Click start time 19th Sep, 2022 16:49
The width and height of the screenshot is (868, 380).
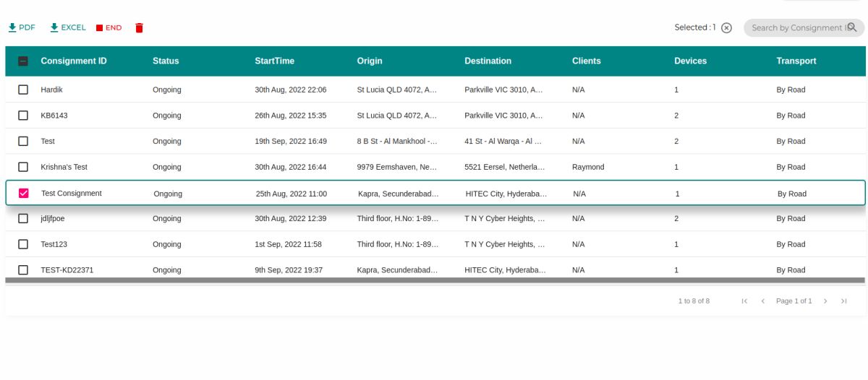[291, 141]
